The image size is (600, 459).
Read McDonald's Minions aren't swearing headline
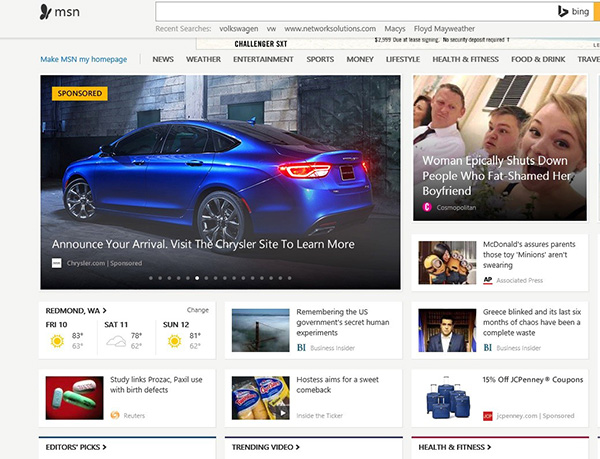pos(529,254)
